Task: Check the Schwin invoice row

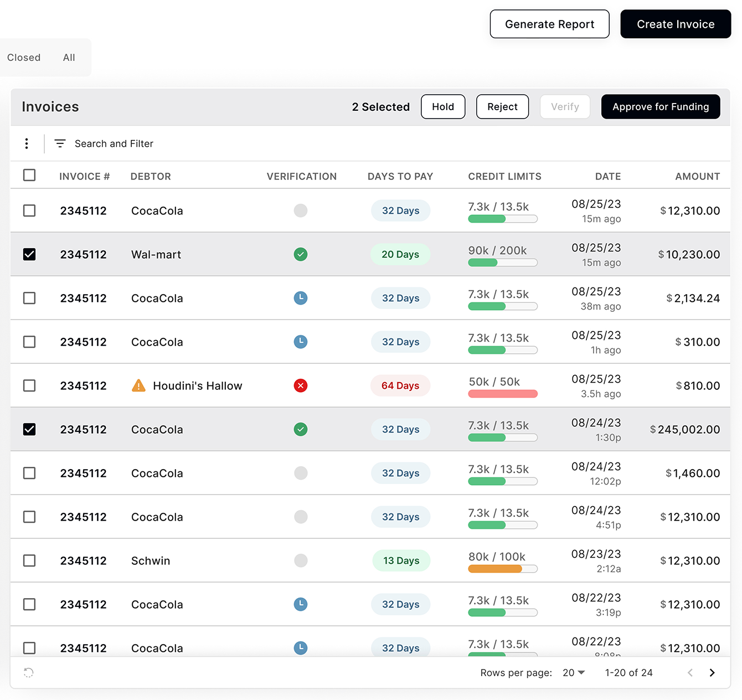Action: (x=29, y=560)
